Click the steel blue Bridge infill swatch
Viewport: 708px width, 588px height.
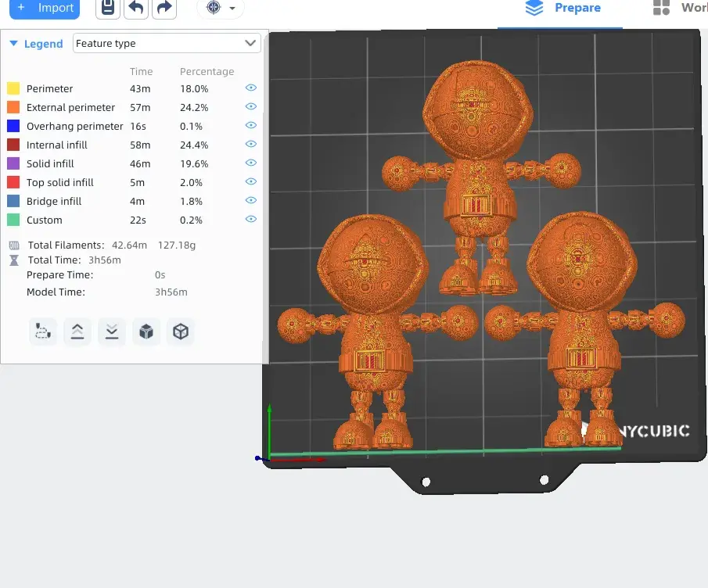[13, 201]
